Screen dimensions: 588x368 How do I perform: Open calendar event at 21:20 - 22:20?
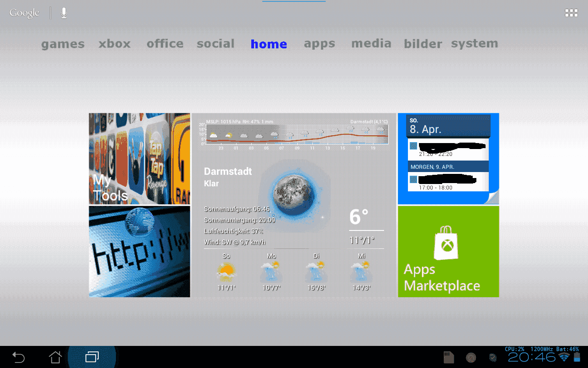[448, 149]
